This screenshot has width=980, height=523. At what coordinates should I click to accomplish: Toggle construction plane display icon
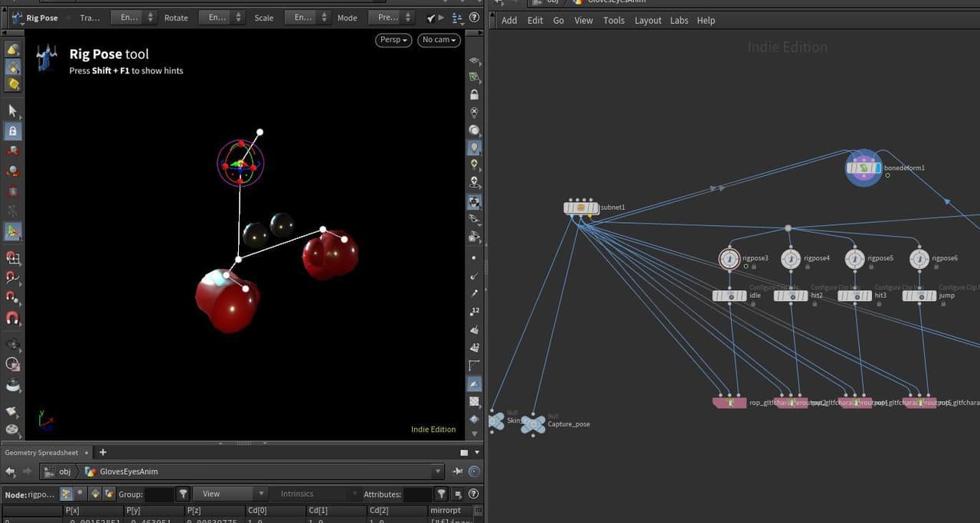pos(475,77)
